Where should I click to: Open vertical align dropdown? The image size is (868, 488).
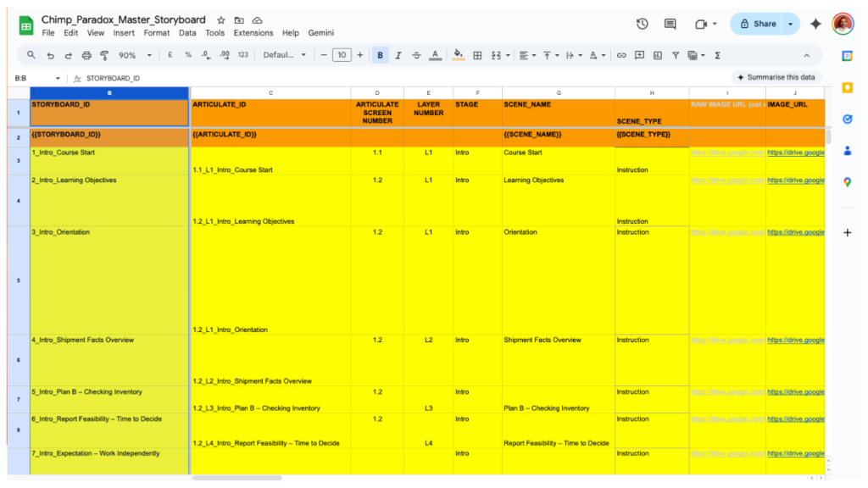click(x=551, y=55)
